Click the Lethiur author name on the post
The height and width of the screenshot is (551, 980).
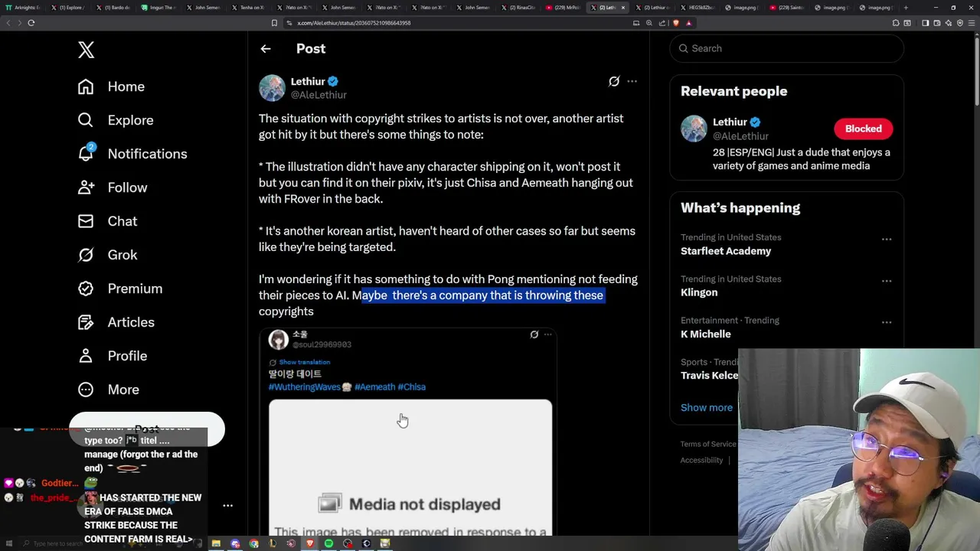click(x=308, y=81)
